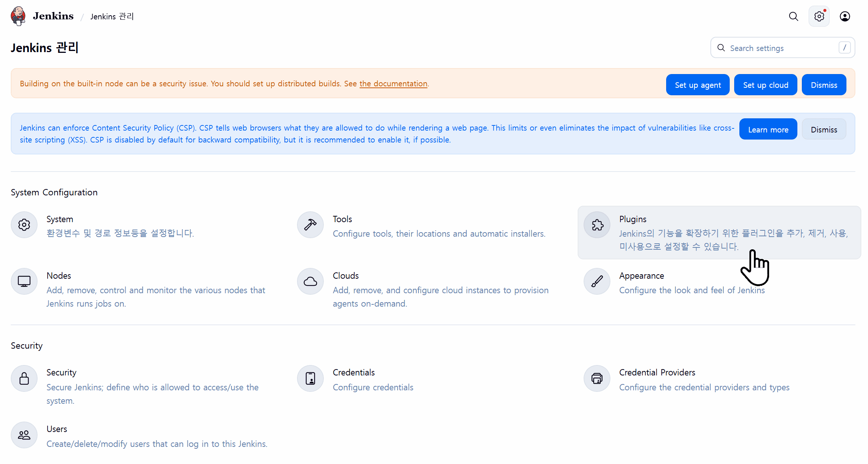The height and width of the screenshot is (464, 868).
Task: Click the Security padlock icon
Action: click(x=24, y=378)
